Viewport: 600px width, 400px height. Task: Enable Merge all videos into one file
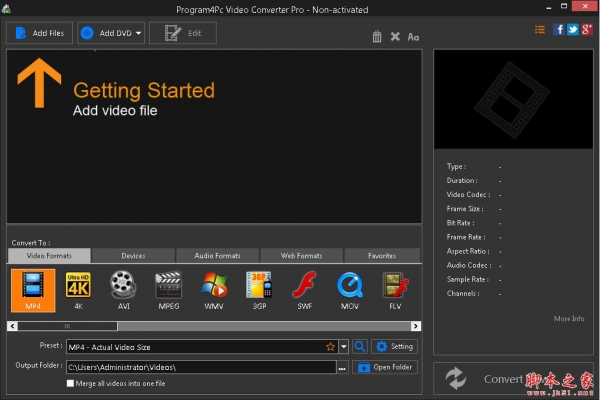click(x=70, y=383)
